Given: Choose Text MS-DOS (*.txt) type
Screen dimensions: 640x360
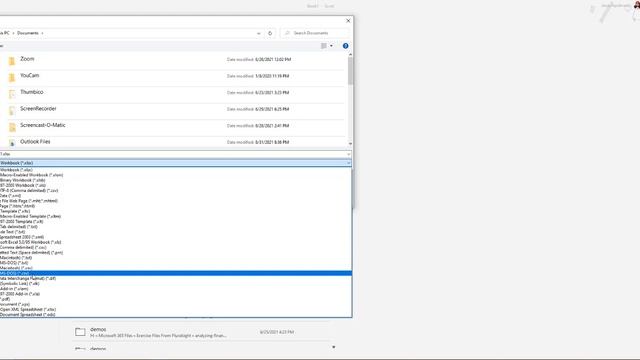Looking at the screenshot, I should point(176,263).
